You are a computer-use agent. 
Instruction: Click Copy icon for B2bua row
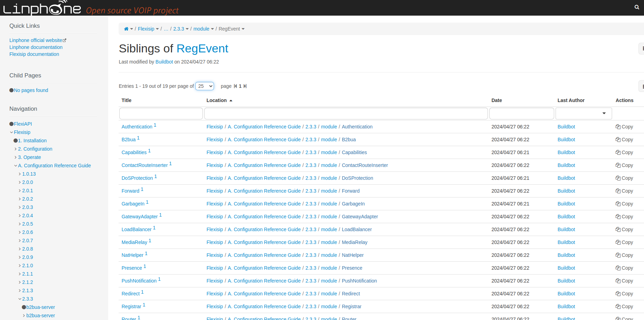pyautogui.click(x=618, y=140)
